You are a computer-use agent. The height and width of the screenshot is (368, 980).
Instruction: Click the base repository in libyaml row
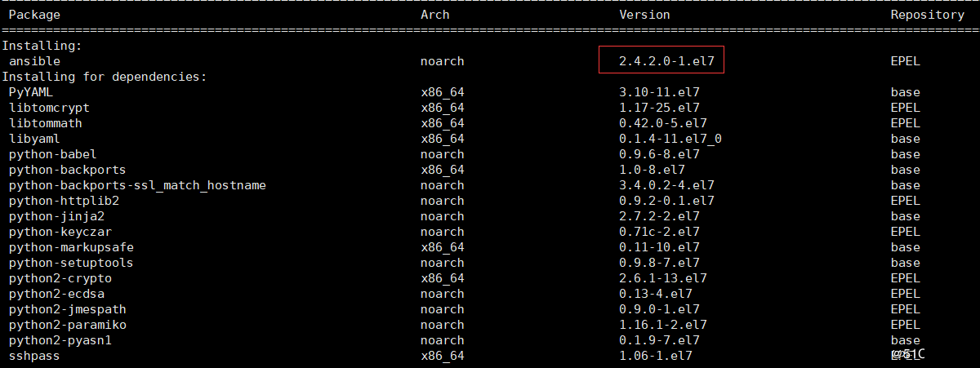pos(906,139)
